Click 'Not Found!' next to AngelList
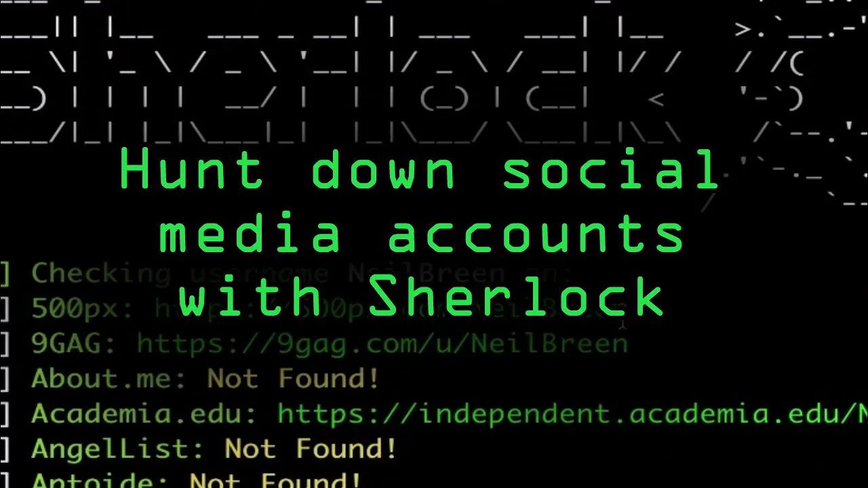 tap(311, 449)
